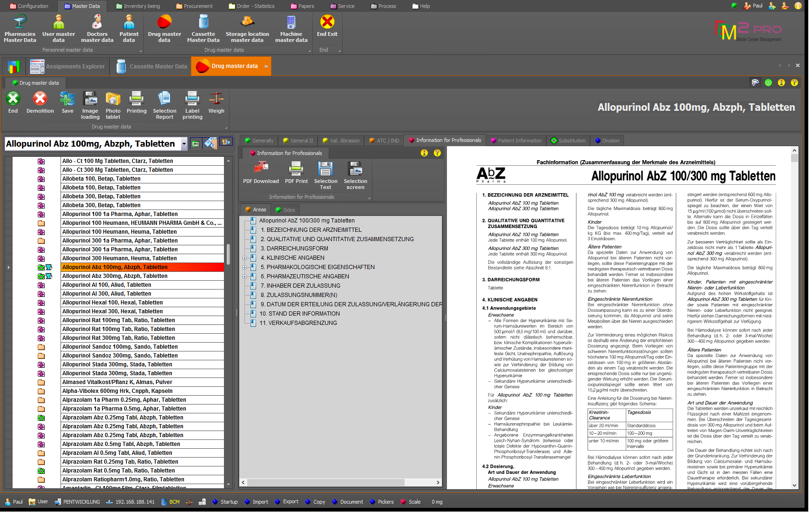Switch to the Patient Information tab
The width and height of the screenshot is (812, 526).
(x=516, y=141)
